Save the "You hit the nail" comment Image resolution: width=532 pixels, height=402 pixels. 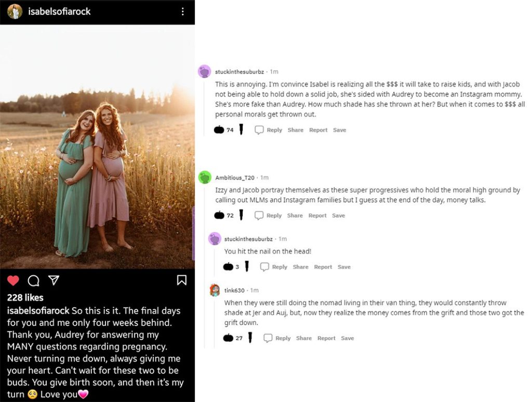pos(344,267)
